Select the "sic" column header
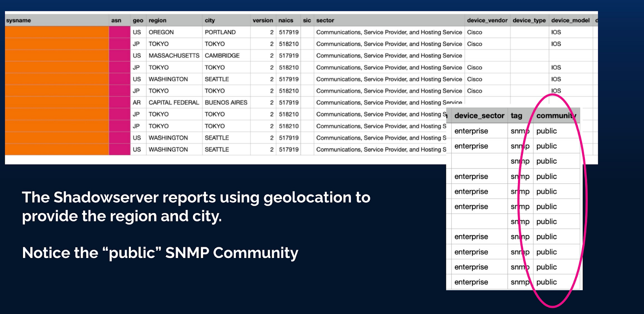This screenshot has height=314, width=644. coord(307,20)
